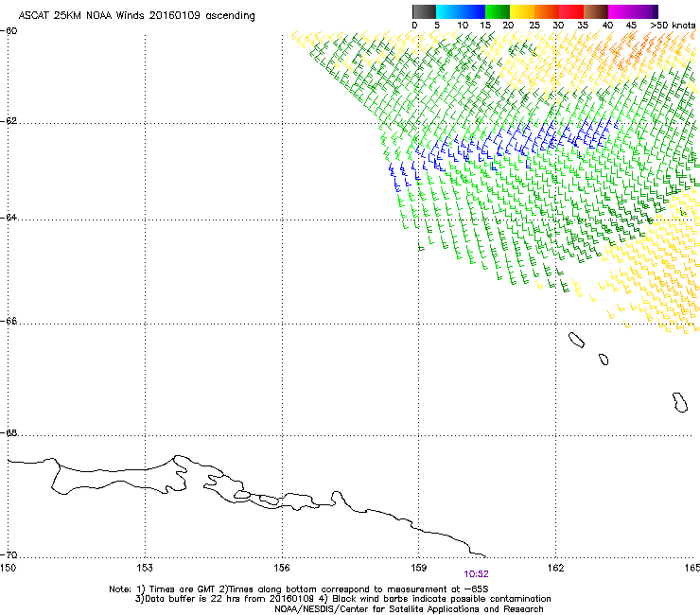Click the cyan-blue 5-15 knots legend swatch
Screen dimensions: 700x615
[x=461, y=11]
